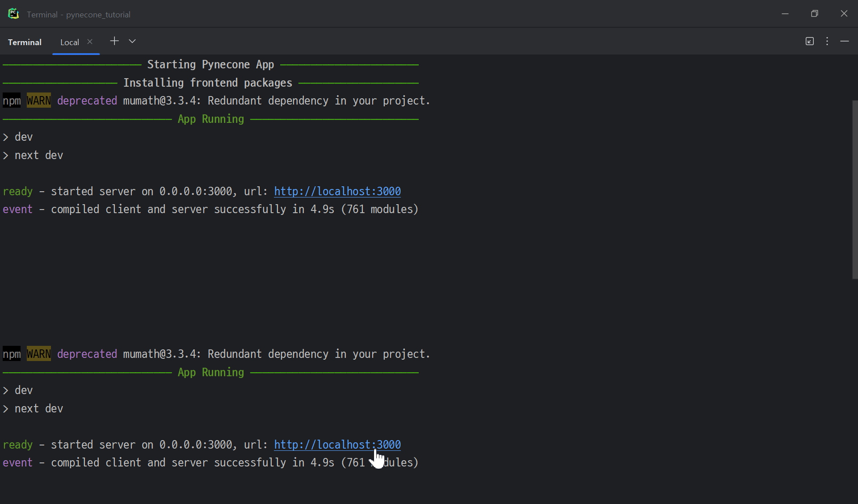Open the three-dot terminal options menu

827,41
